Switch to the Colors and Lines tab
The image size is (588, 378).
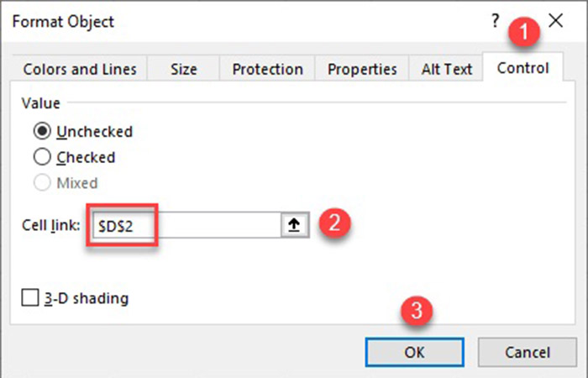pos(79,69)
